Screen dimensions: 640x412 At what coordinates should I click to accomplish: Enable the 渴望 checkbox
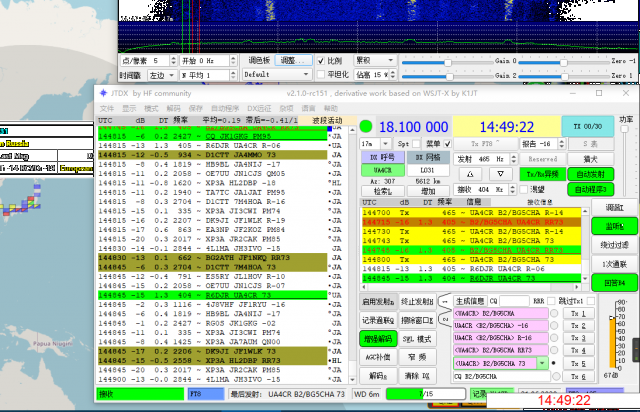pos(524,189)
